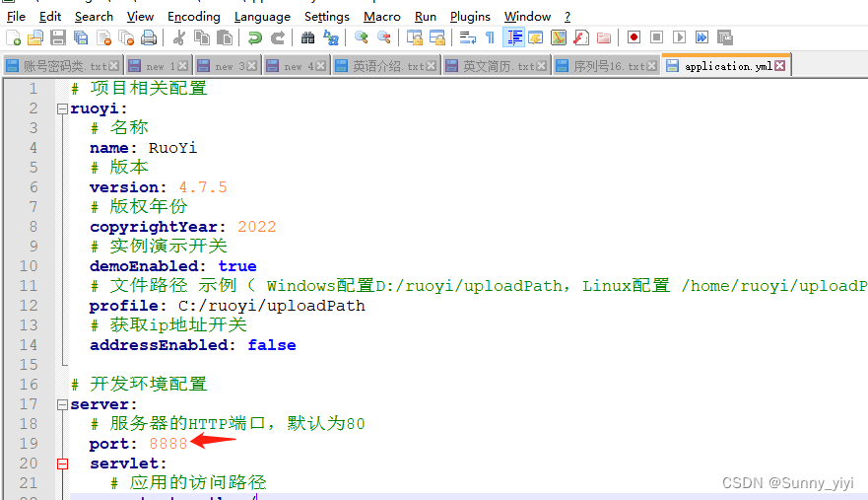Click the version value 4.7.5
This screenshot has width=868, height=500.
point(203,187)
